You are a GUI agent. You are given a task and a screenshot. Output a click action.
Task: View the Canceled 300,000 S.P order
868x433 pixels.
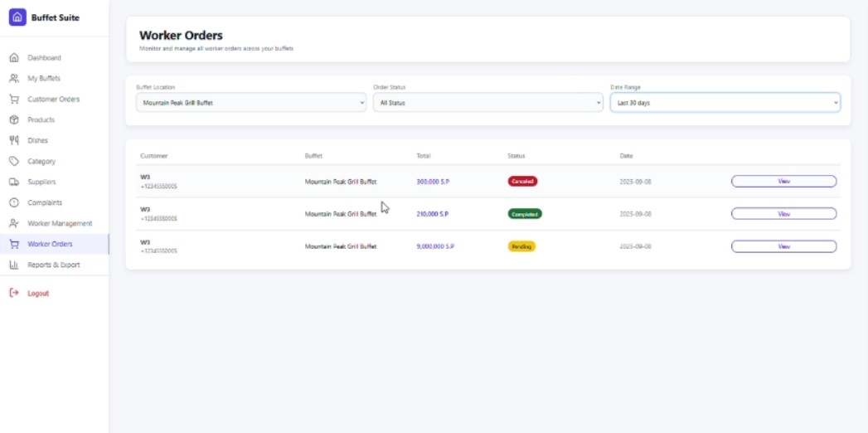tap(783, 181)
